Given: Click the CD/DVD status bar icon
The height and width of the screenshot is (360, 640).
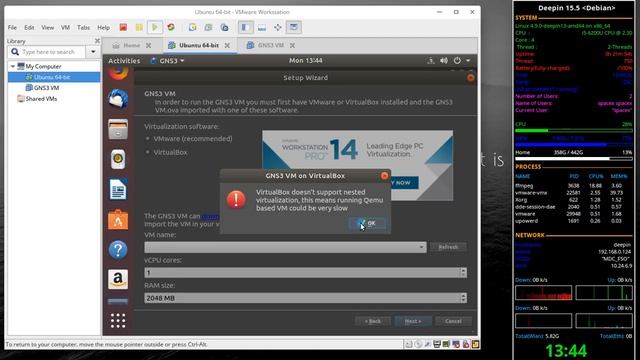Looking at the screenshot, I should click(x=418, y=344).
